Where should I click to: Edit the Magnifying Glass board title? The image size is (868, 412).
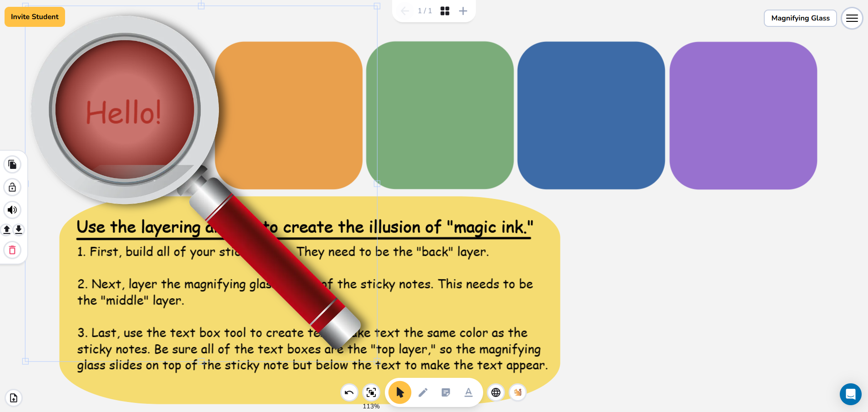click(x=800, y=18)
